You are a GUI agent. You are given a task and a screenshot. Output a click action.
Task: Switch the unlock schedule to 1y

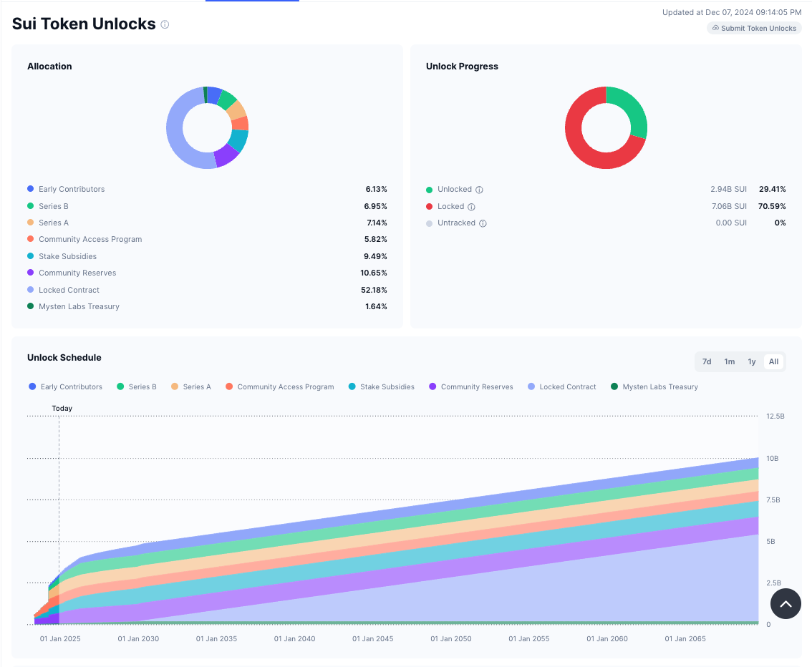pyautogui.click(x=751, y=361)
